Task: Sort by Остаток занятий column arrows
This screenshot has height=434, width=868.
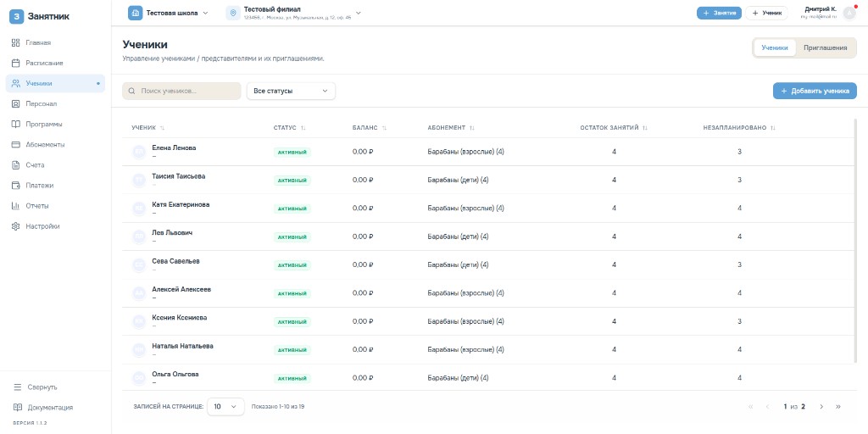Action: click(645, 128)
